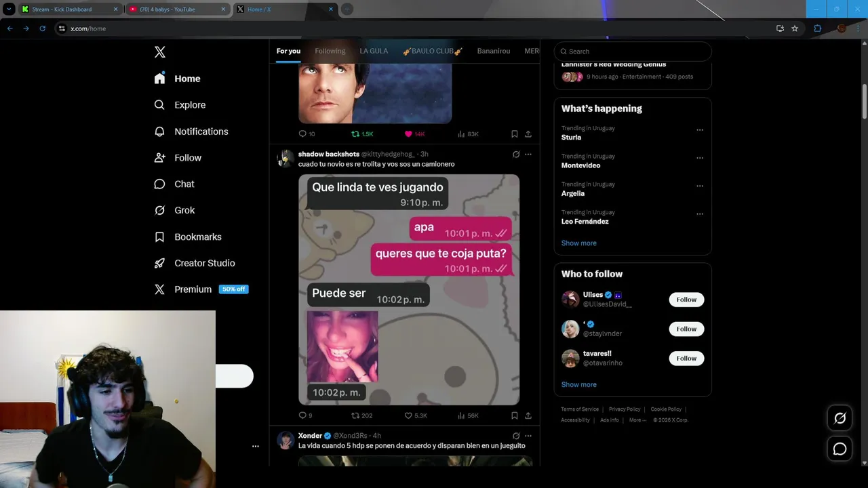Open more options for Leo Fernández trend
The height and width of the screenshot is (488, 868).
click(700, 214)
